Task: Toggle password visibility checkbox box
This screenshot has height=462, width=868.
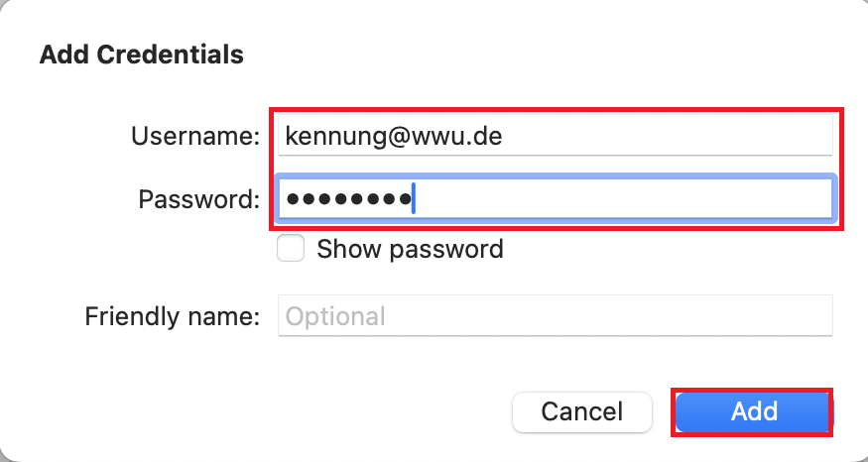Action: pyautogui.click(x=291, y=249)
